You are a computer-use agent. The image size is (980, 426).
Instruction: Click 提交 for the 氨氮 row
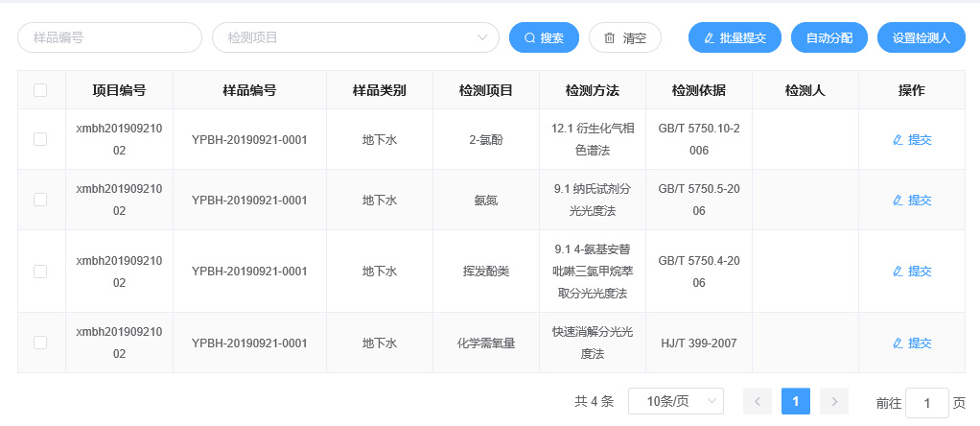tap(912, 201)
